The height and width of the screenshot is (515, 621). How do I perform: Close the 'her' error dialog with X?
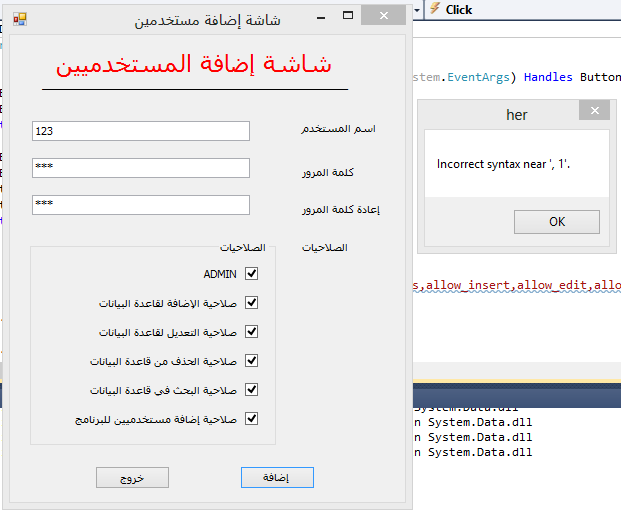(594, 112)
